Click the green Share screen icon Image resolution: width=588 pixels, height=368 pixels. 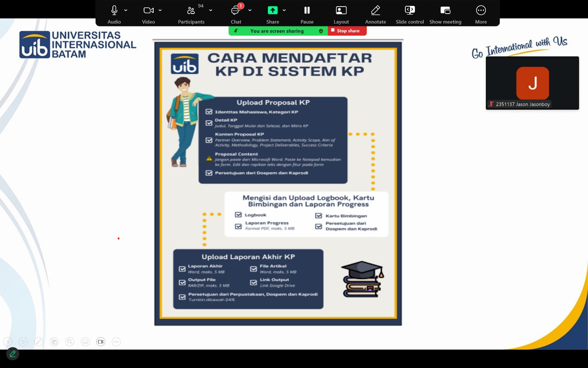point(272,10)
